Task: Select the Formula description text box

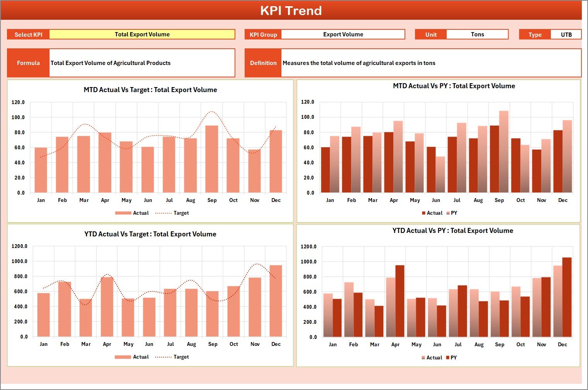Action: [142, 63]
